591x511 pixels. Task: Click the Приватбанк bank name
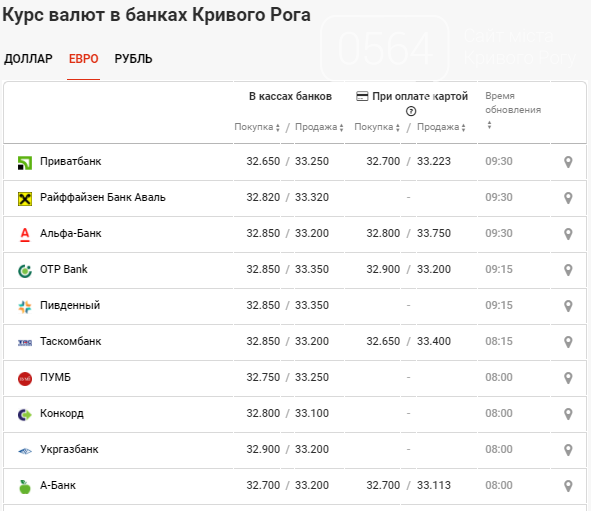[70, 161]
